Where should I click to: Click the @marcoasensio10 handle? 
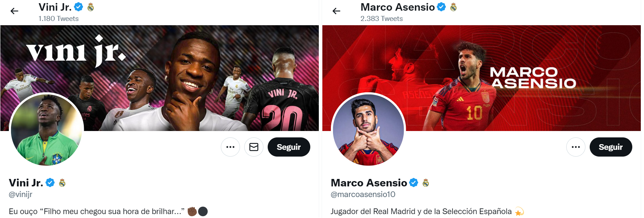tap(363, 195)
